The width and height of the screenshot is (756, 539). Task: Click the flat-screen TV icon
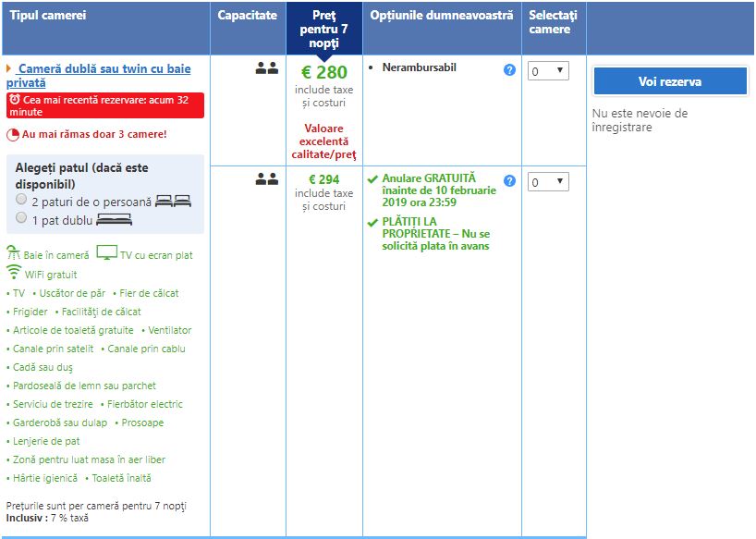(x=107, y=253)
